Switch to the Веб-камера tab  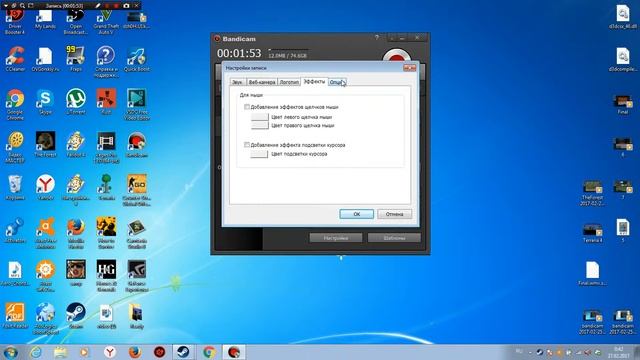(x=262, y=82)
